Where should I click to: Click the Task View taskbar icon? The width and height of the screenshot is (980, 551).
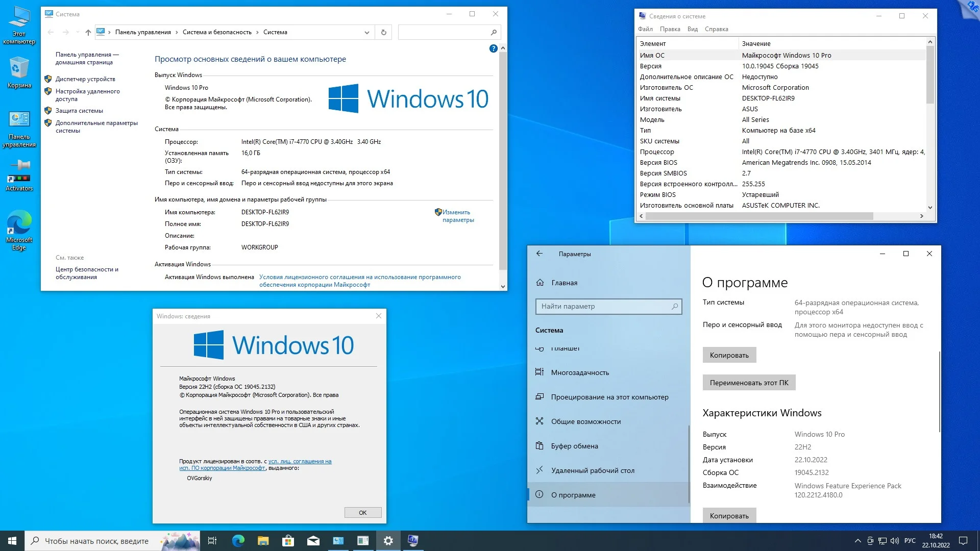click(212, 541)
